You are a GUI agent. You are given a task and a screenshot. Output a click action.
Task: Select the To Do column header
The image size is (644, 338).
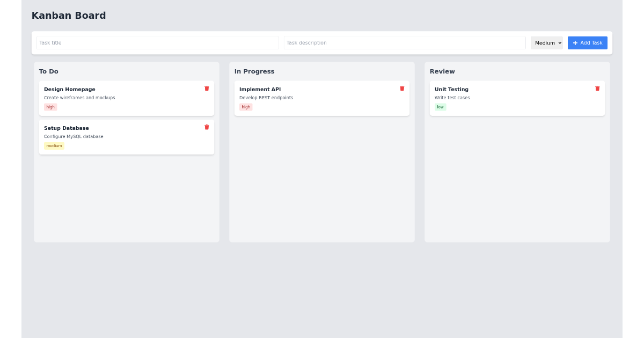coord(49,71)
